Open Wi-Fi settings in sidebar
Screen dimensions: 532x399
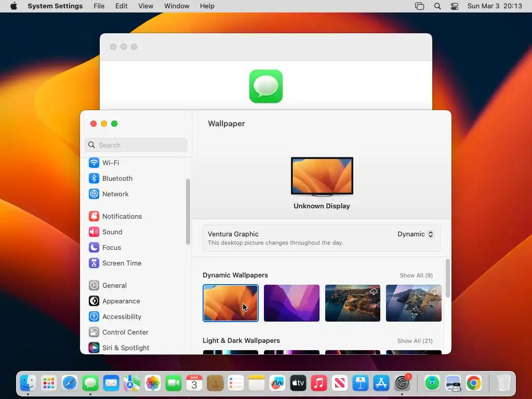[104, 163]
